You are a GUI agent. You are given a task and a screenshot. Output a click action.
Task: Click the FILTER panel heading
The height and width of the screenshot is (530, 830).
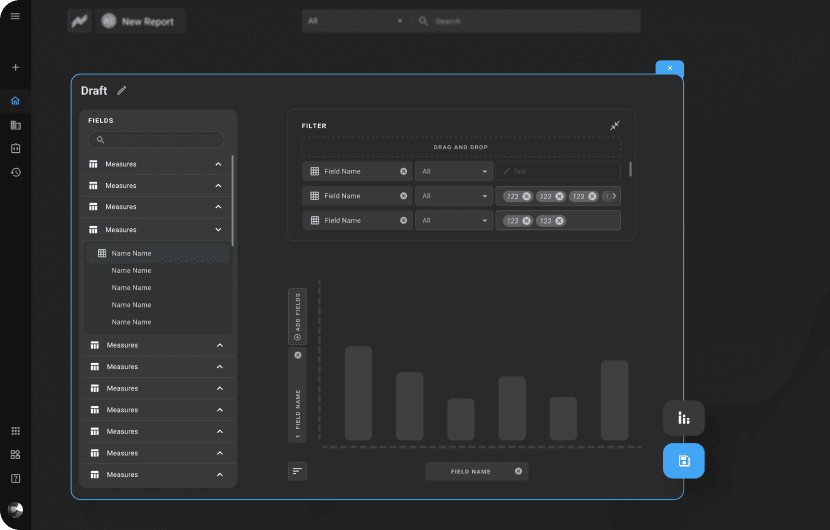[x=314, y=126]
